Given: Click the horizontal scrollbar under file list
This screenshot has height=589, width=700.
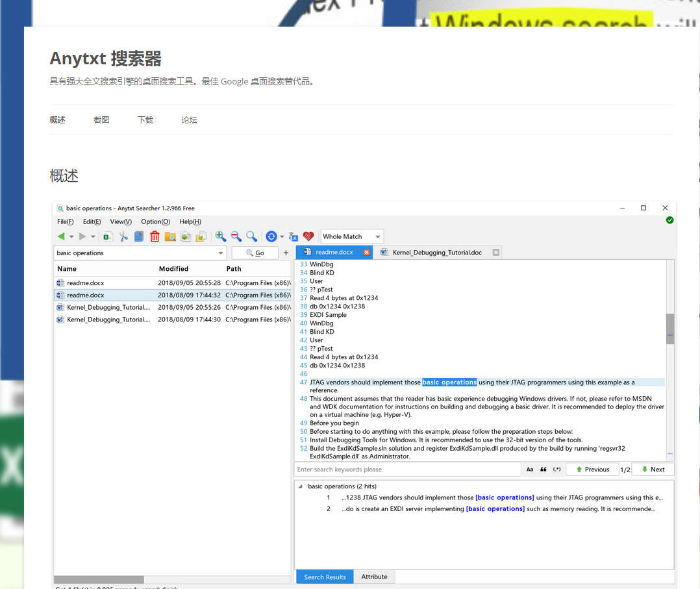Looking at the screenshot, I should click(x=99, y=580).
